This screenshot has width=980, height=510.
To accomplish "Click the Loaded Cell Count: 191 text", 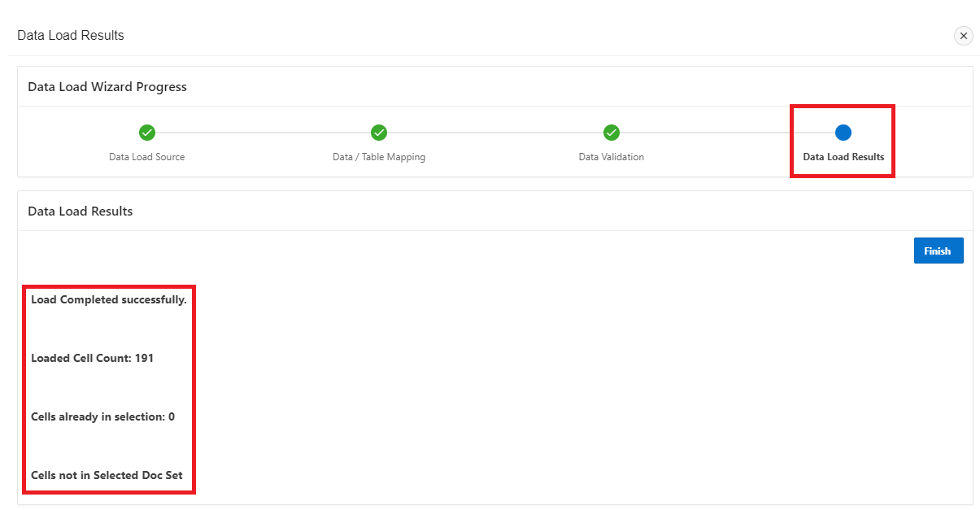I will click(x=92, y=358).
